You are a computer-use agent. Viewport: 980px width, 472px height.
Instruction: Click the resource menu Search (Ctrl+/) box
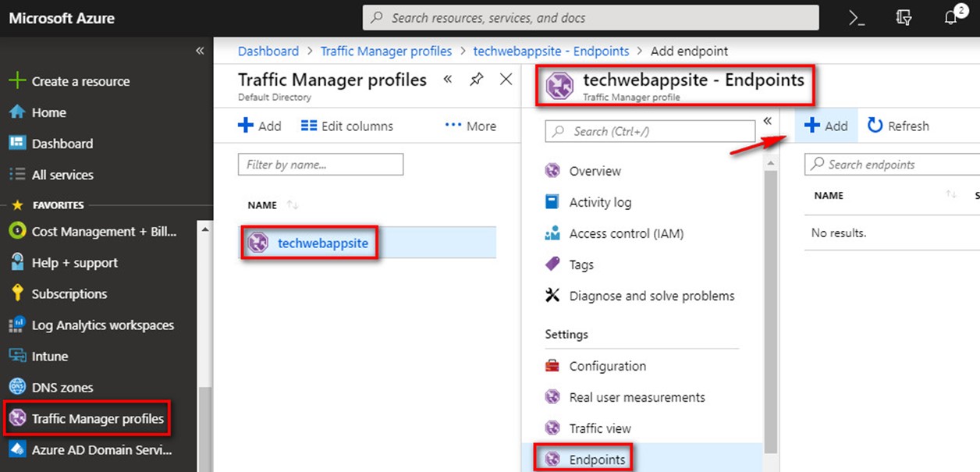pos(651,131)
